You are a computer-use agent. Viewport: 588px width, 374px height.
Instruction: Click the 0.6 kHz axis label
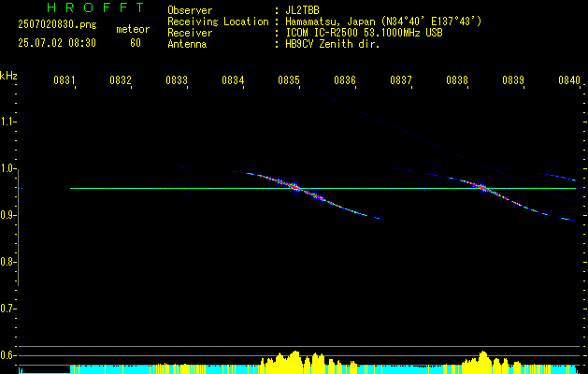click(x=7, y=355)
